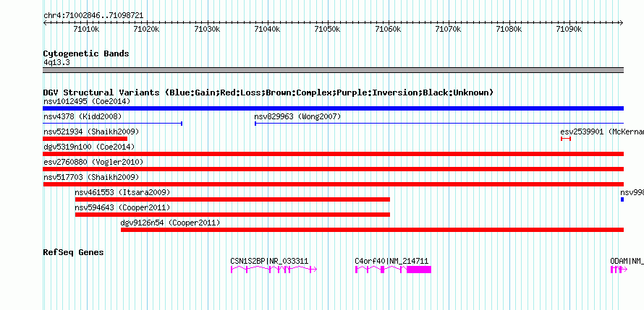Open the dgv9126n54 (Cooper2011) label
This screenshot has height=310, width=644.
[x=170, y=223]
